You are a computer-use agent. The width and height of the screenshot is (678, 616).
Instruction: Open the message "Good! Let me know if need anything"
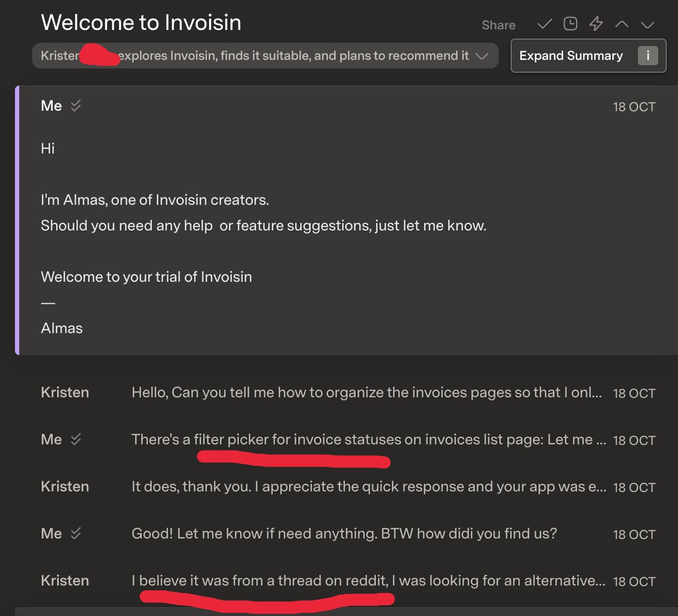click(348, 534)
